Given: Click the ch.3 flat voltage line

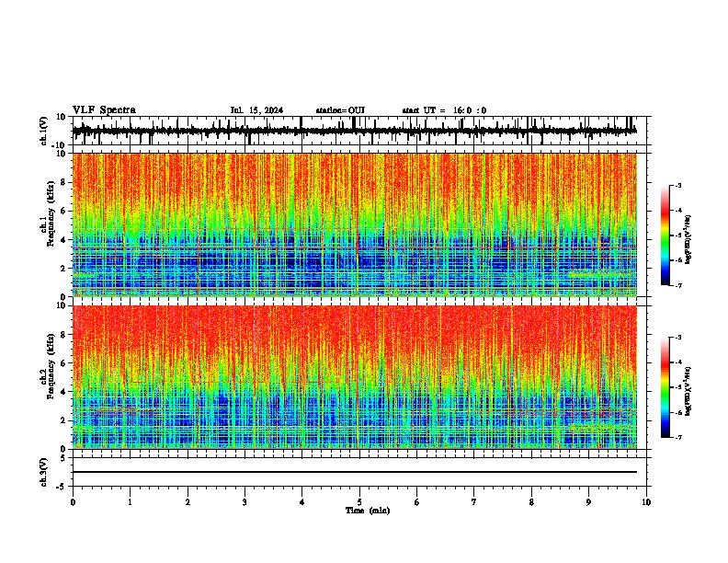Looking at the screenshot, I should coord(355,472).
